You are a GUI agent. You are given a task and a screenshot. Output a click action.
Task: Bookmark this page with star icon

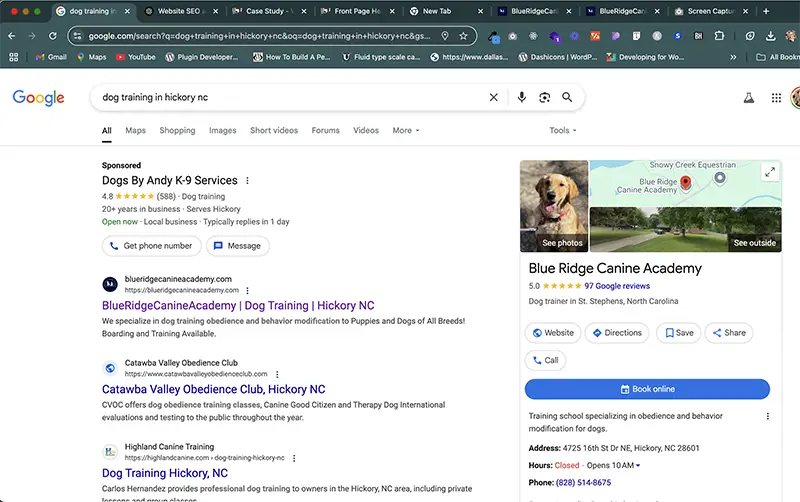[463, 35]
